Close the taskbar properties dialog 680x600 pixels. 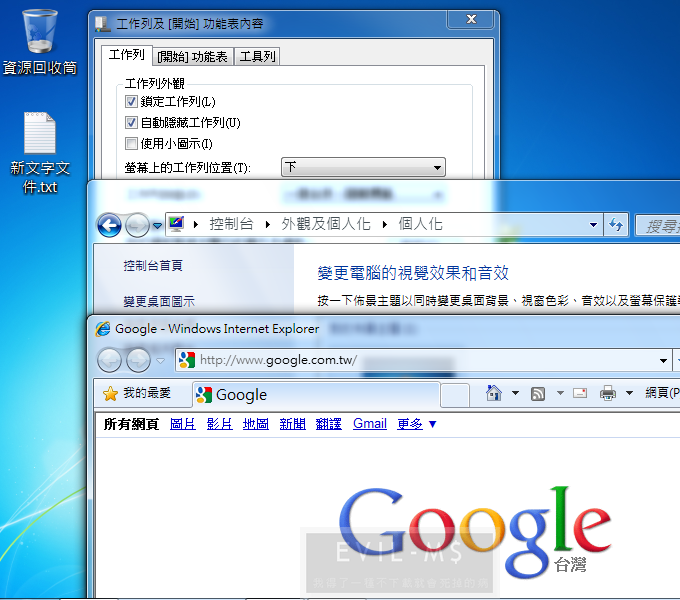tap(471, 19)
